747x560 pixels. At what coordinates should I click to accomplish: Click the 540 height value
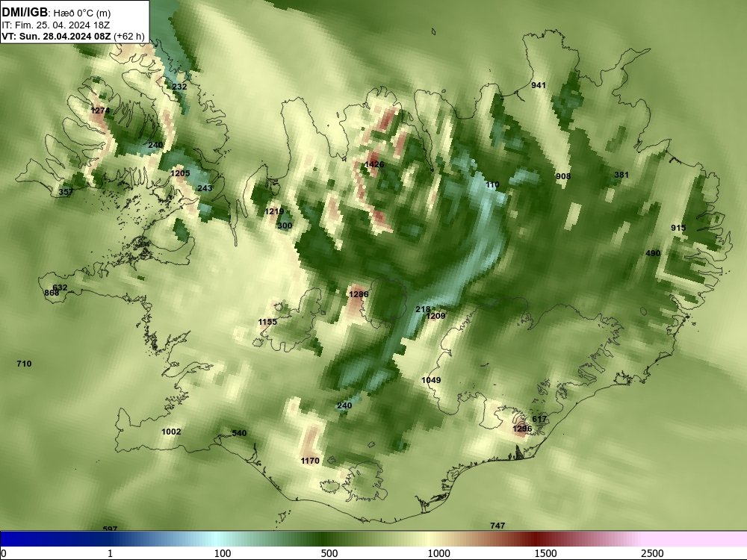(239, 433)
